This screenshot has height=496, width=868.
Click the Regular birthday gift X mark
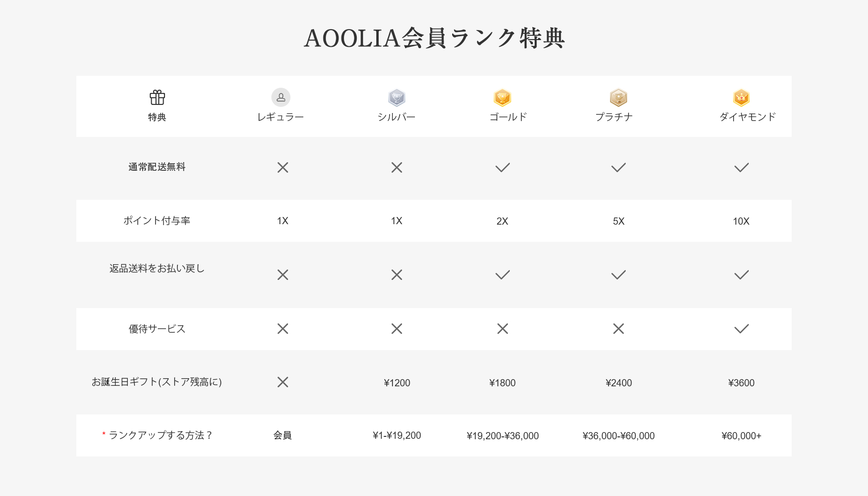[x=283, y=382]
